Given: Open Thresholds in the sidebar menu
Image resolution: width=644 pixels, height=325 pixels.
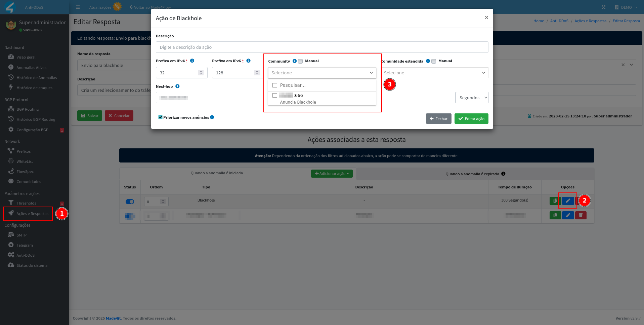Looking at the screenshot, I should (26, 203).
